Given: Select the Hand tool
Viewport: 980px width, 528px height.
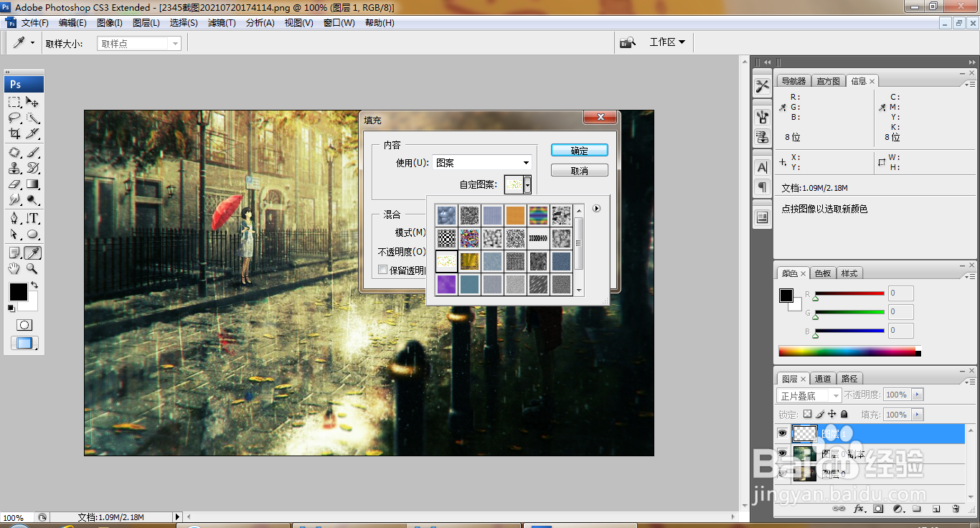Looking at the screenshot, I should click(14, 268).
